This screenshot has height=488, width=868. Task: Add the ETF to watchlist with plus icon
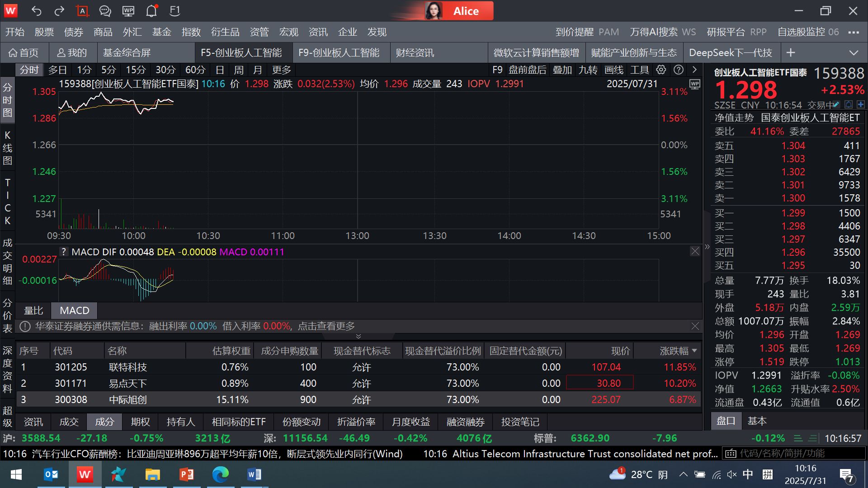click(860, 104)
